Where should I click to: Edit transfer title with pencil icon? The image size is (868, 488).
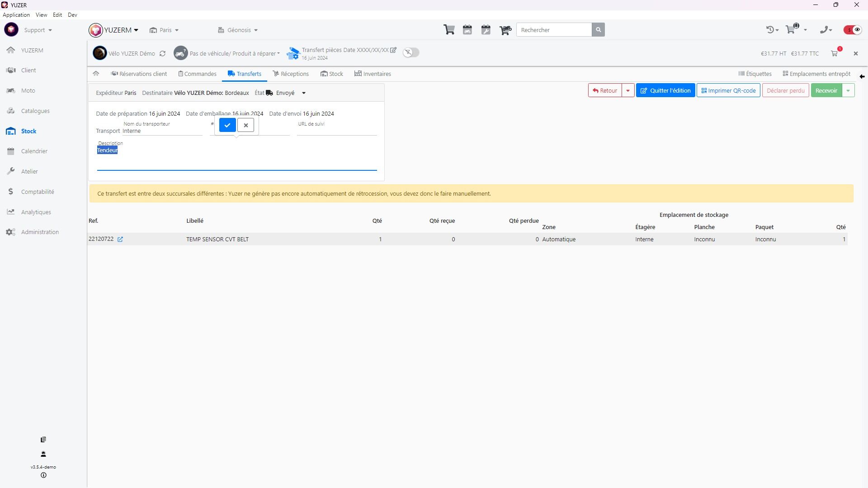[393, 50]
